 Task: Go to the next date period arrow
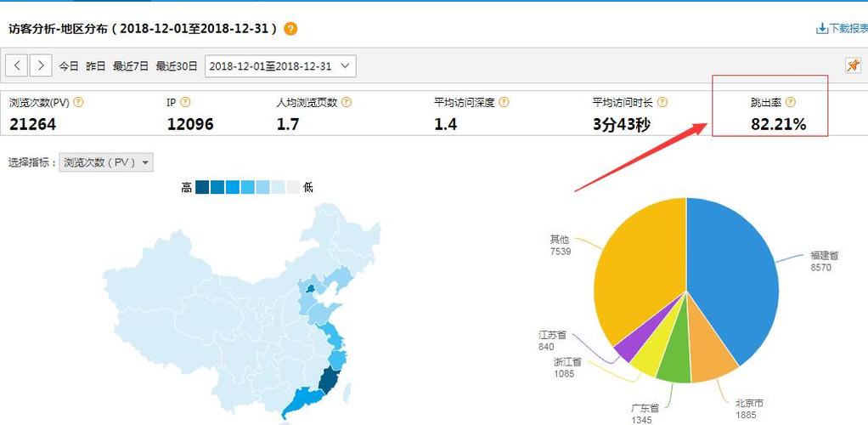(x=41, y=66)
